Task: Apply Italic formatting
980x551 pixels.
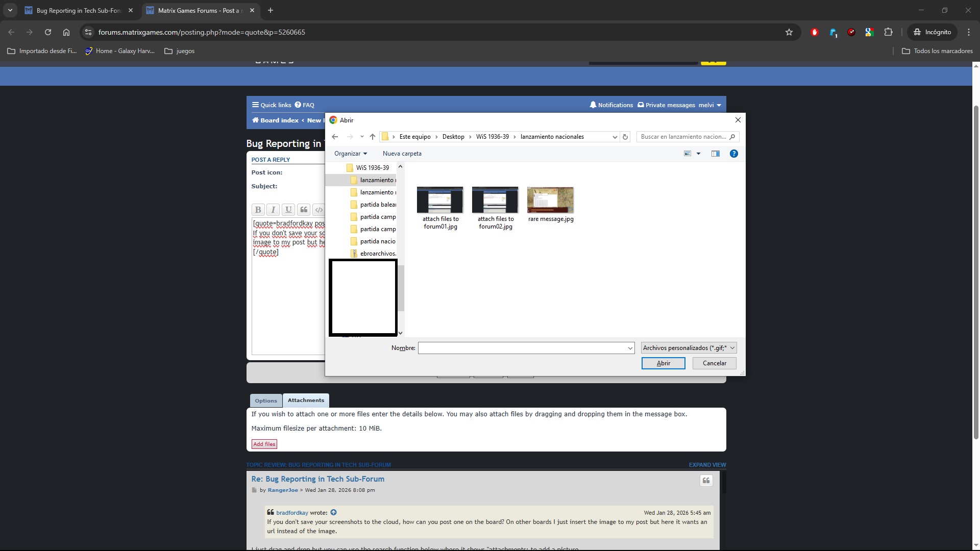Action: (273, 210)
